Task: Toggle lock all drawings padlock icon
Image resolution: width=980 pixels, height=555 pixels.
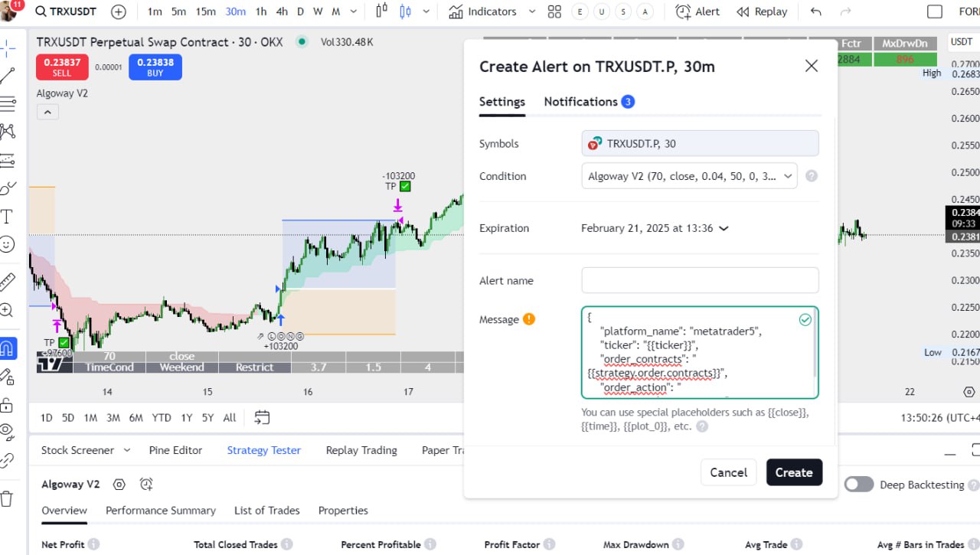Action: [x=8, y=404]
